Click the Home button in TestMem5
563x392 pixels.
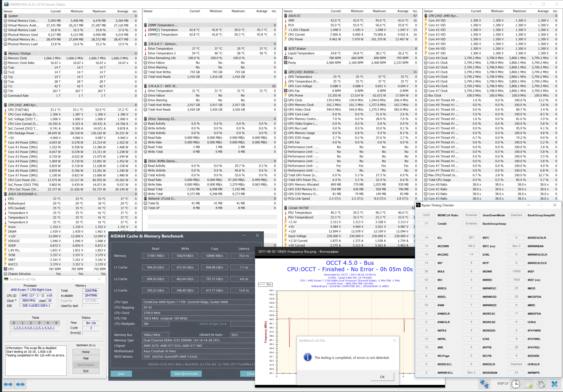(86, 352)
